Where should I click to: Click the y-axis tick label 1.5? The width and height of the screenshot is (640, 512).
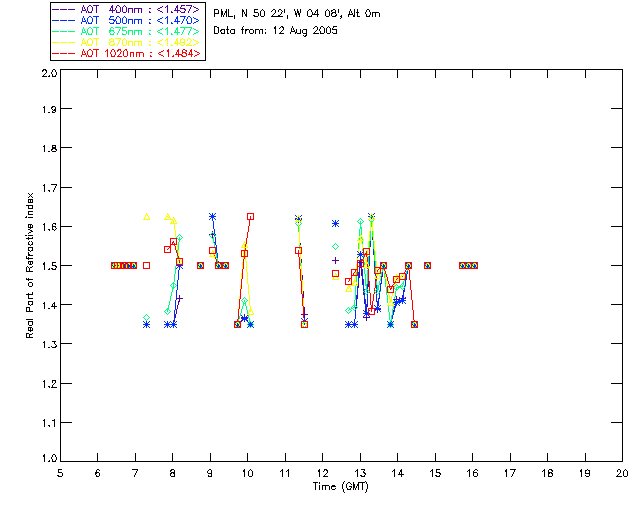(49, 266)
